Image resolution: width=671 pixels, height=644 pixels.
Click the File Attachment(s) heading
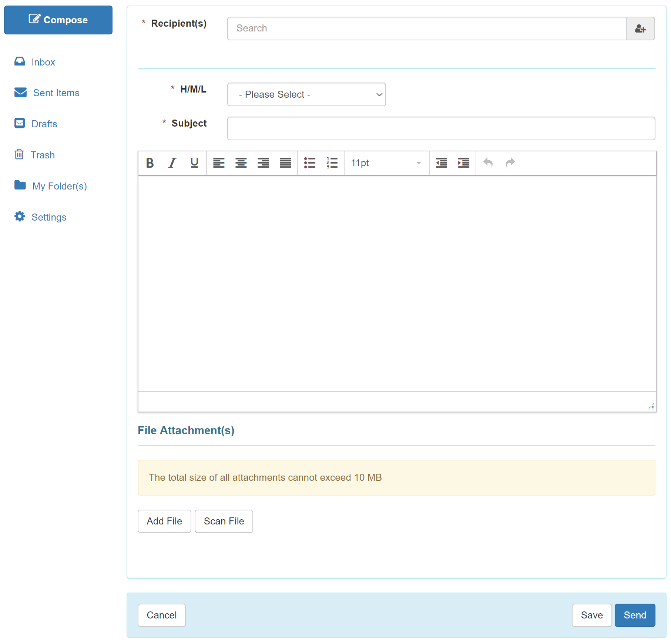186,430
